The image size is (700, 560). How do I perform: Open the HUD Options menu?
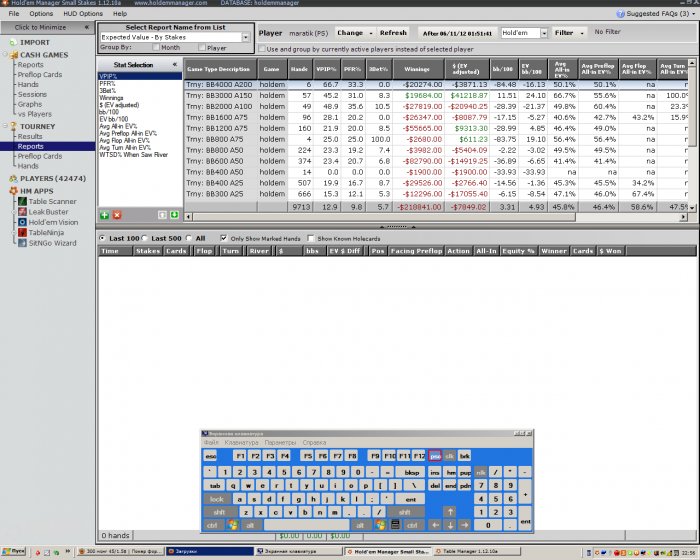(83, 13)
